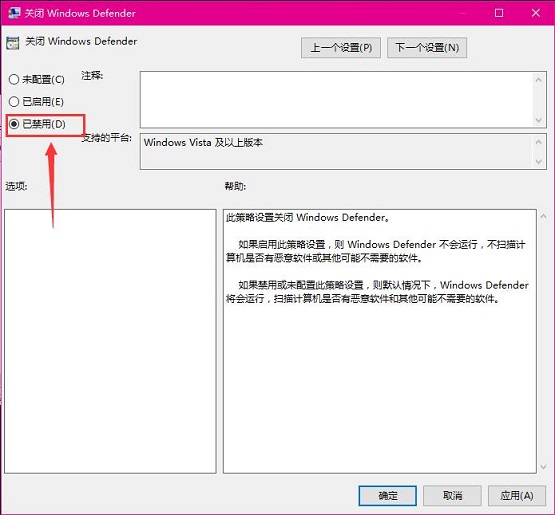Click the 选项 label
The width and height of the screenshot is (555, 515).
coord(16,186)
